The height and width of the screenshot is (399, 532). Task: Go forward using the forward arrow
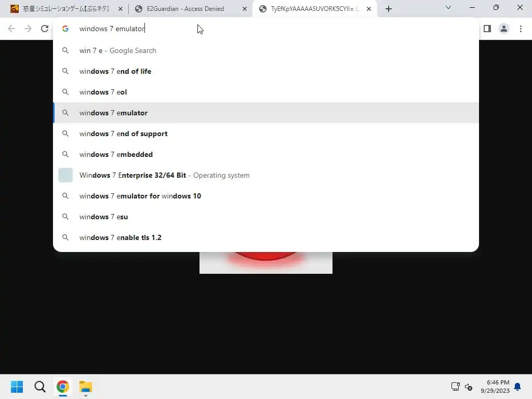point(28,29)
